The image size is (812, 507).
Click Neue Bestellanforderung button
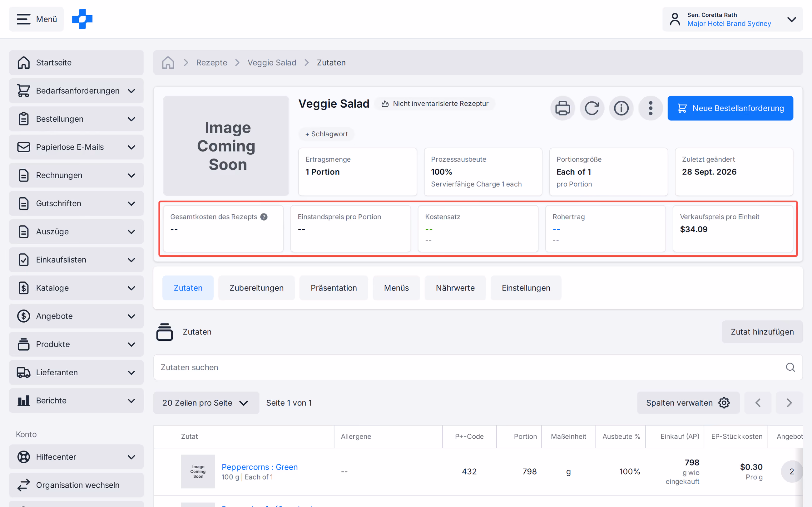pos(730,108)
